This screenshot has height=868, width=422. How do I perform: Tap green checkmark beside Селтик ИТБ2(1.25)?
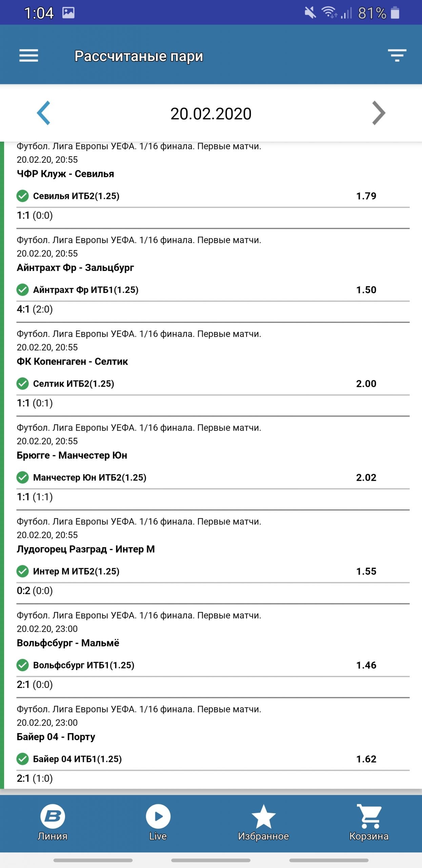[23, 384]
